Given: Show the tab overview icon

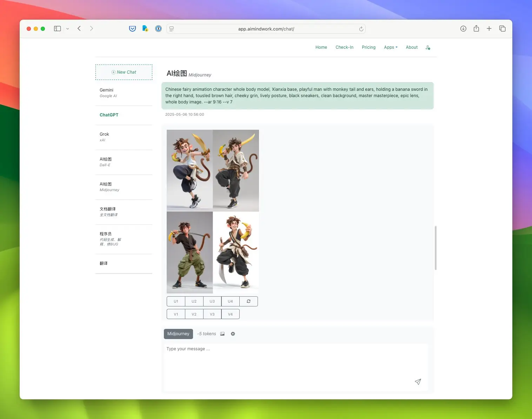Looking at the screenshot, I should (x=502, y=29).
